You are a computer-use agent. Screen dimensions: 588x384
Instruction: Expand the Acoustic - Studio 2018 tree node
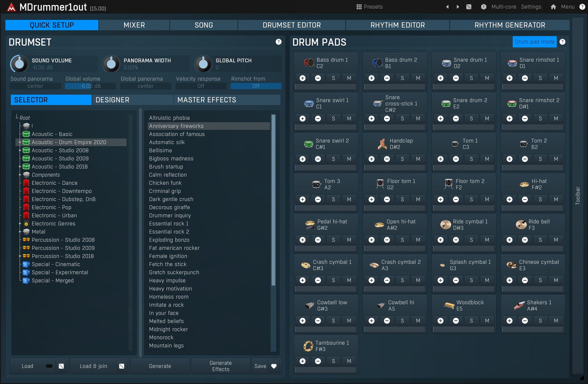point(20,167)
